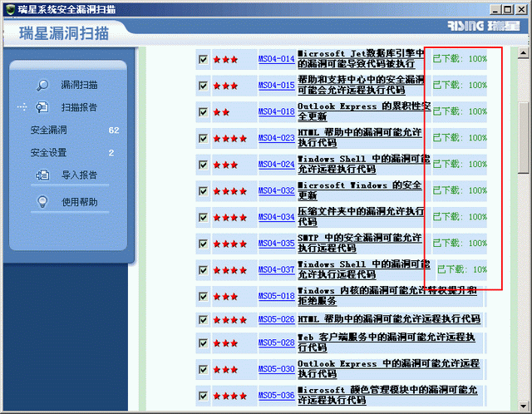Image resolution: width=532 pixels, height=414 pixels.
Task: Open the MS04-037 bulletin link
Action: (277, 270)
